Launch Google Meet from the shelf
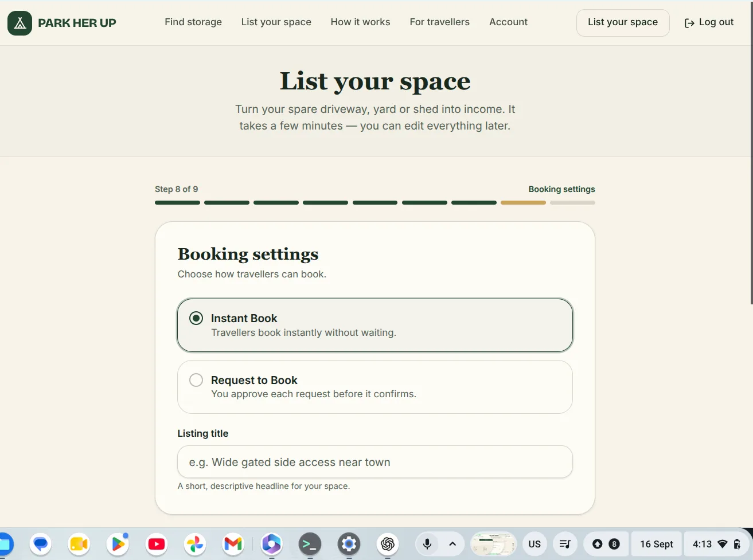The height and width of the screenshot is (560, 753). point(79,544)
